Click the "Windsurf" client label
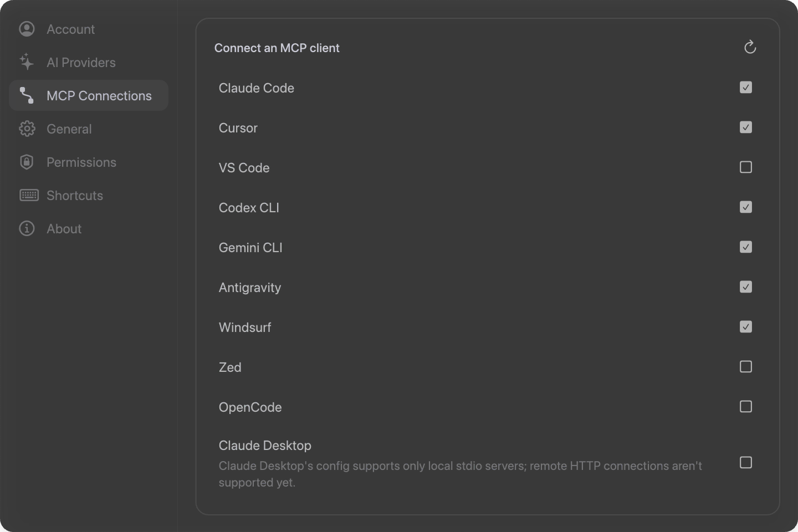798x532 pixels. pyautogui.click(x=245, y=328)
